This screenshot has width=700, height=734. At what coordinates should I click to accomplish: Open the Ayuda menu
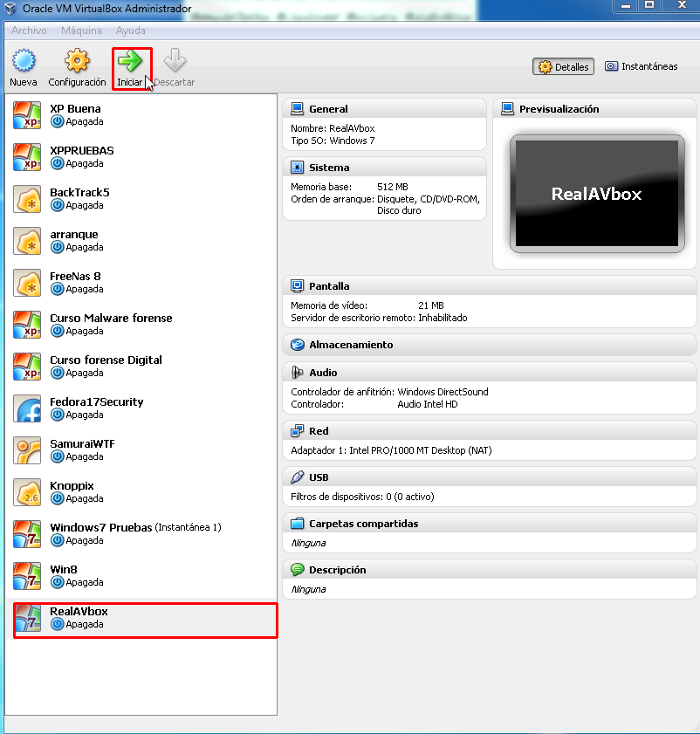coord(131,30)
